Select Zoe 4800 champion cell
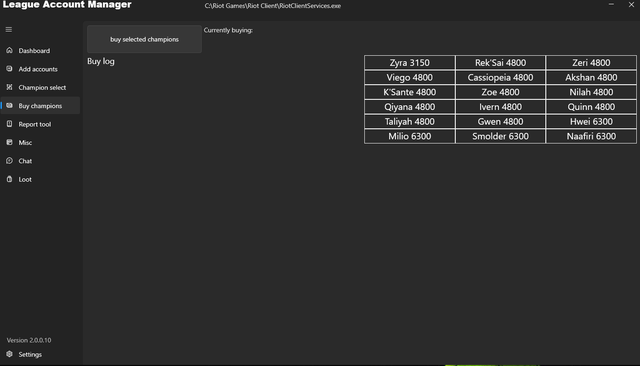 click(500, 92)
